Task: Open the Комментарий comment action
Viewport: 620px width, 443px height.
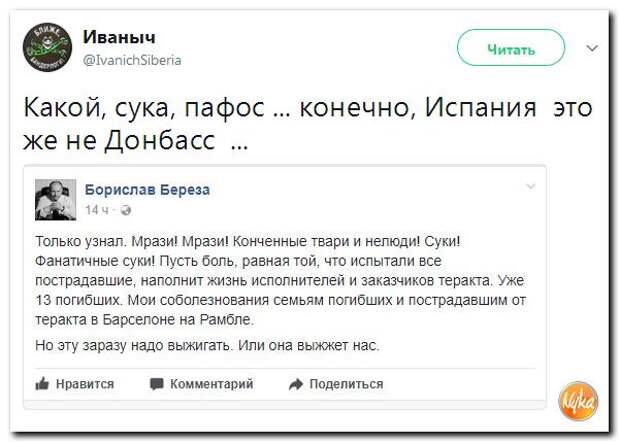Action: pyautogui.click(x=211, y=384)
